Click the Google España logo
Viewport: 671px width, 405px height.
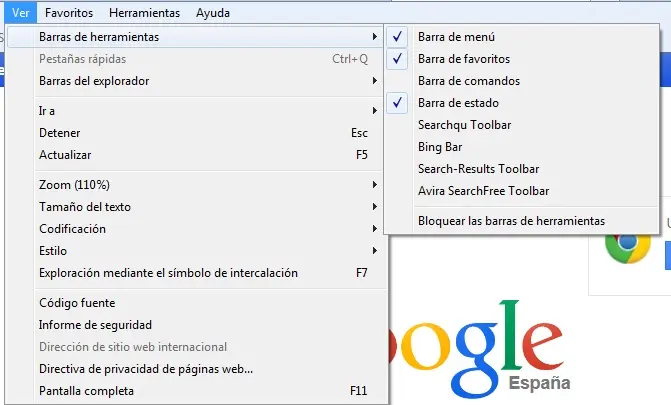[481, 349]
